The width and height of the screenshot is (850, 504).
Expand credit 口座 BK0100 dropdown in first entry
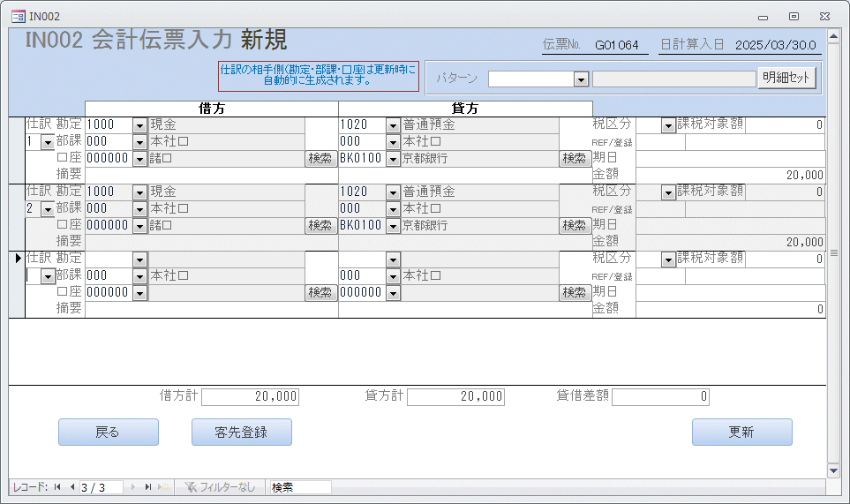point(393,159)
